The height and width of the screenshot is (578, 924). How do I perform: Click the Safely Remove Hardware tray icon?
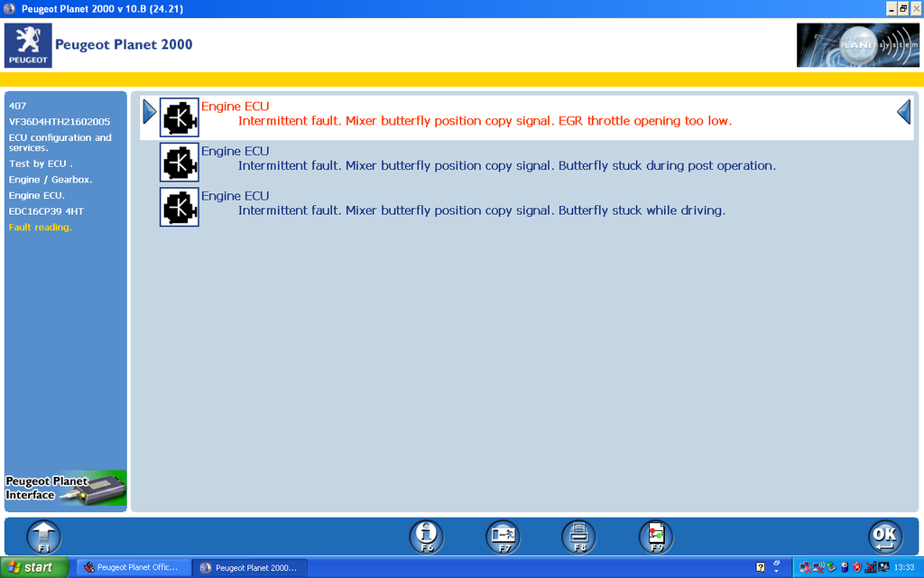point(831,567)
